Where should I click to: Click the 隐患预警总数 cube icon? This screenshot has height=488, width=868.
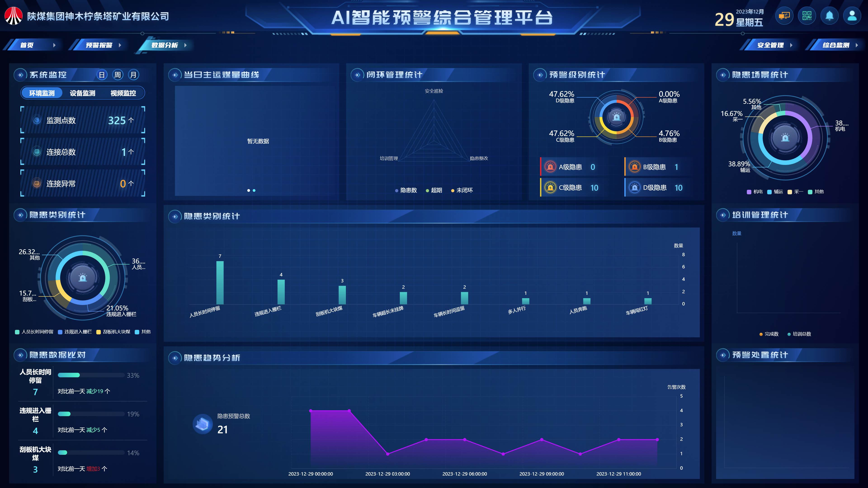point(203,424)
